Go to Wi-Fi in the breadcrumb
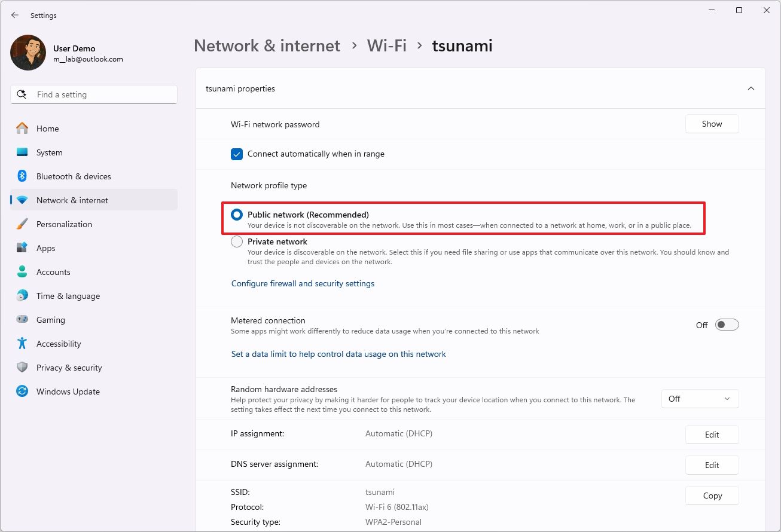Screen dimensions: 781x532 pyautogui.click(x=386, y=45)
